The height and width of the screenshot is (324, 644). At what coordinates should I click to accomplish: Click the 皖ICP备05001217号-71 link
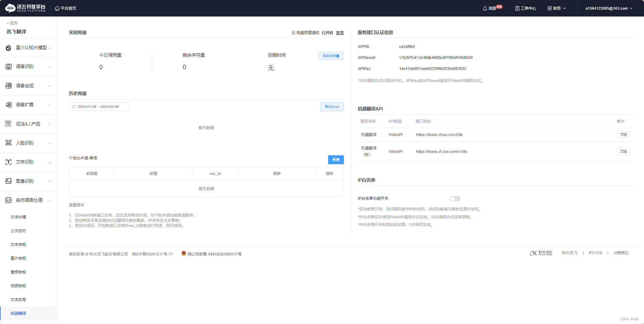pyautogui.click(x=152, y=254)
